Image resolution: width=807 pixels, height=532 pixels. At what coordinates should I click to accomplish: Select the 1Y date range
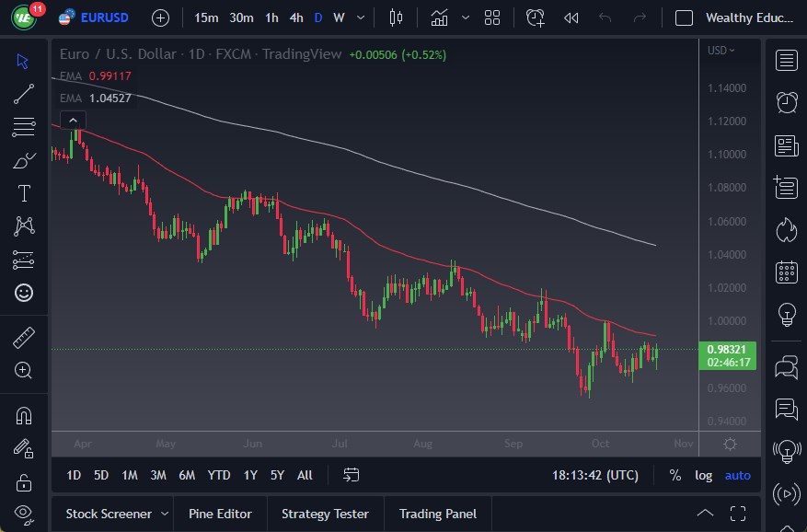pos(249,475)
